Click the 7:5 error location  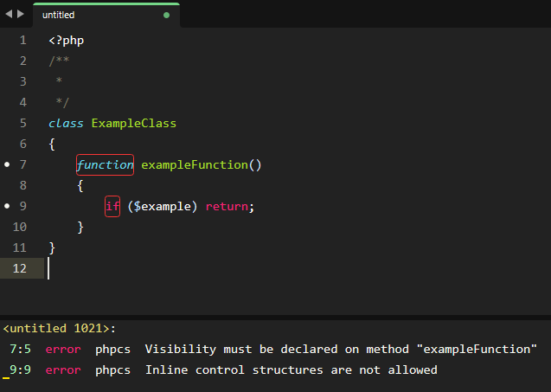coord(21,349)
